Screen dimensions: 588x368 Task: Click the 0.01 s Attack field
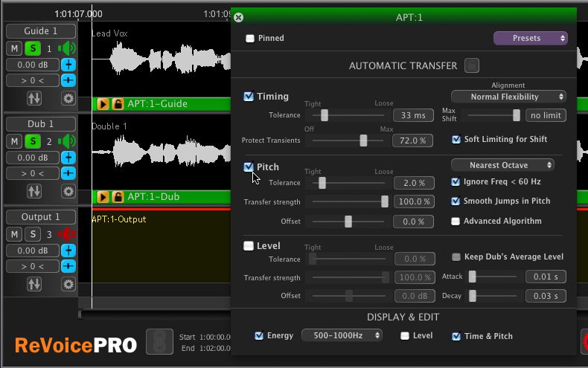tap(546, 277)
